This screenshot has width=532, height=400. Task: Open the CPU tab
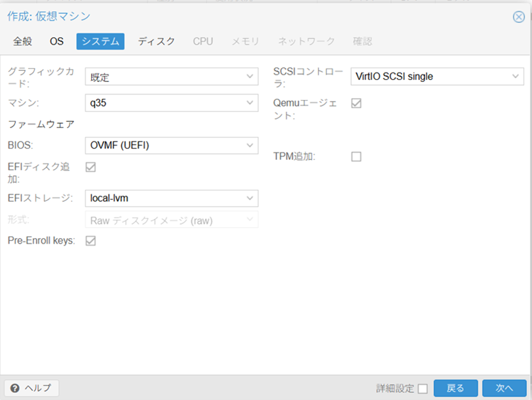[x=203, y=41]
